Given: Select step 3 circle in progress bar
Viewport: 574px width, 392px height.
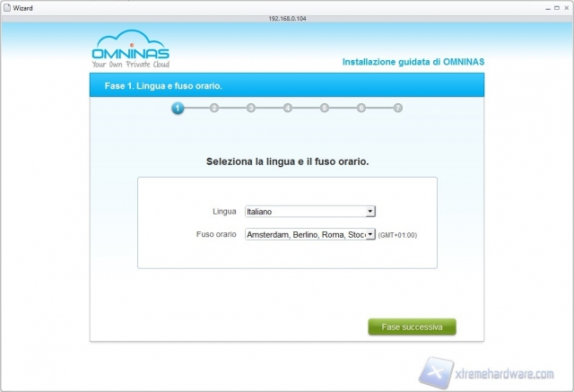Looking at the screenshot, I should [x=251, y=108].
